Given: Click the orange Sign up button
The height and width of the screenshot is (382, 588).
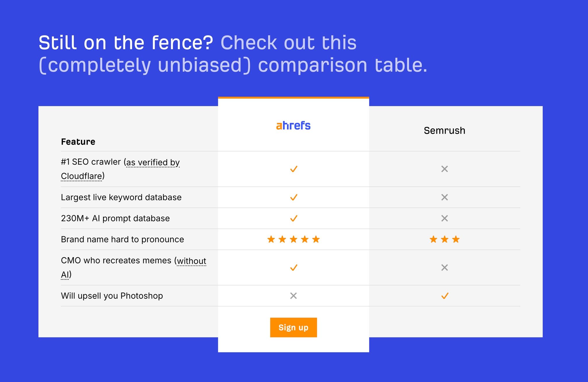Looking at the screenshot, I should 293,327.
